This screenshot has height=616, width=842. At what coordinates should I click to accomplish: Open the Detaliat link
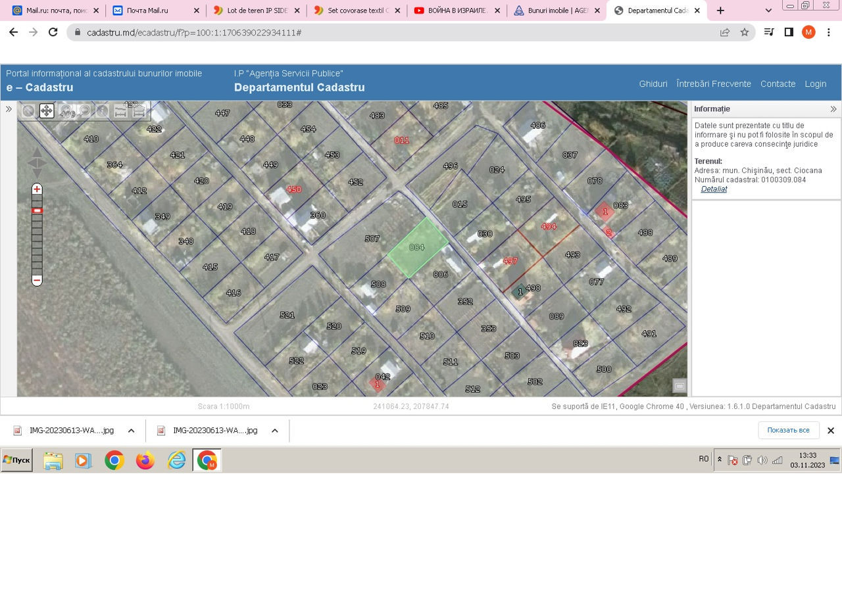click(714, 189)
